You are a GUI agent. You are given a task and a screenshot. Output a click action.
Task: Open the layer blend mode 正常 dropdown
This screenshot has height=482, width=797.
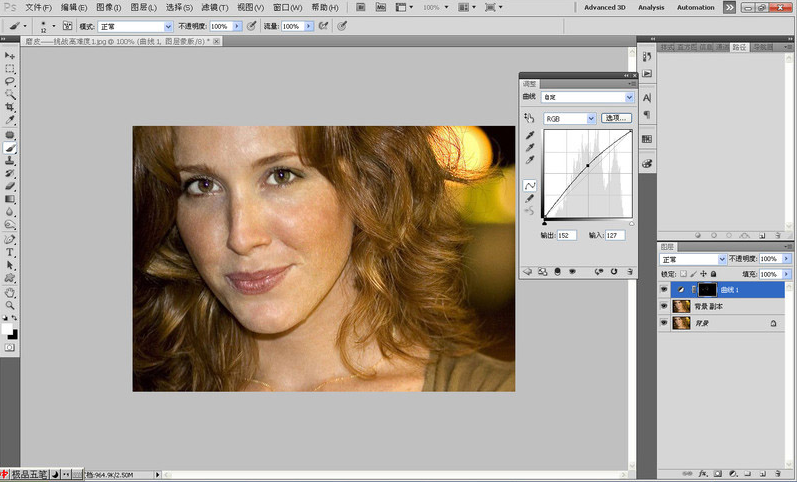pos(692,259)
